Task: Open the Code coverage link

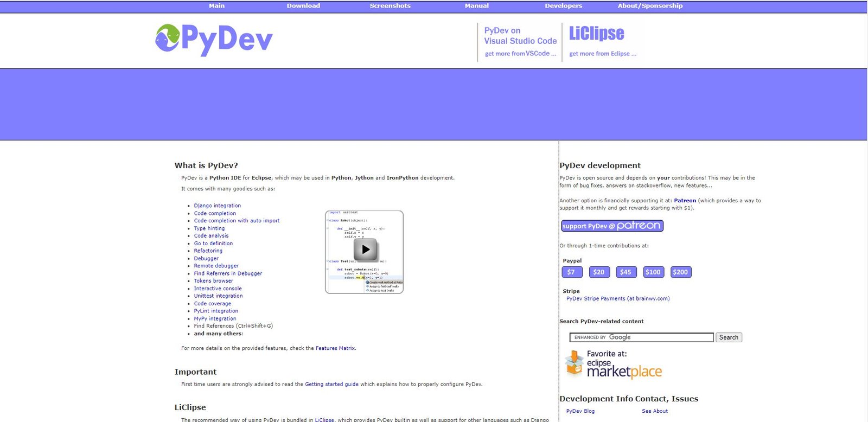Action: pyautogui.click(x=213, y=304)
